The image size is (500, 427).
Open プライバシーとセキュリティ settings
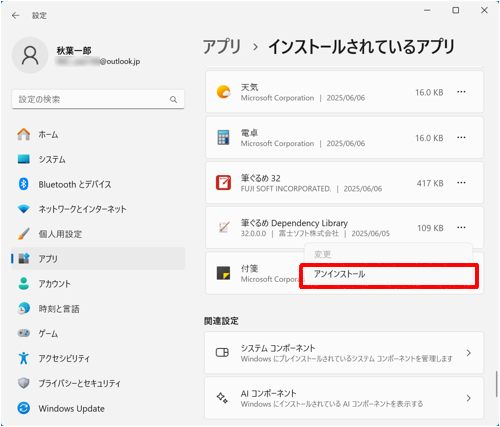[98, 383]
